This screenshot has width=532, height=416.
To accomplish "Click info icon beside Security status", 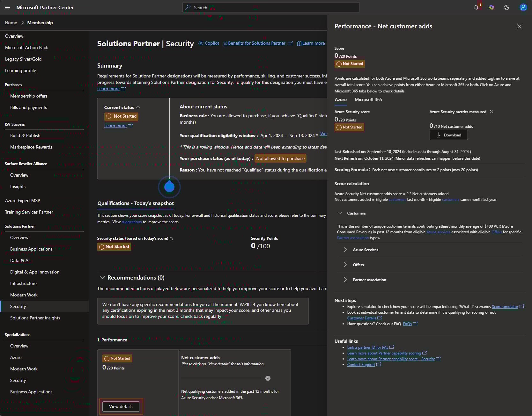I will pos(171,239).
